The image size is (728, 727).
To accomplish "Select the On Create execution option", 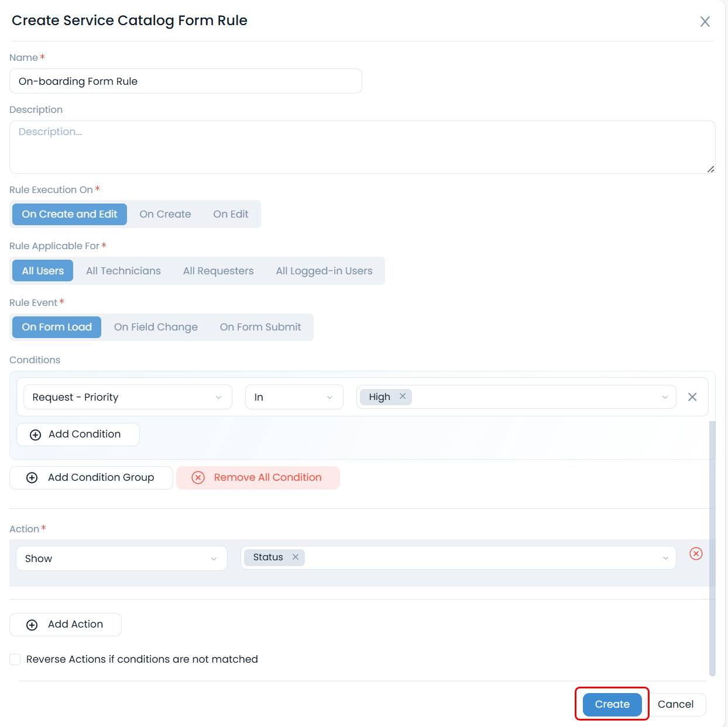I will (x=166, y=214).
